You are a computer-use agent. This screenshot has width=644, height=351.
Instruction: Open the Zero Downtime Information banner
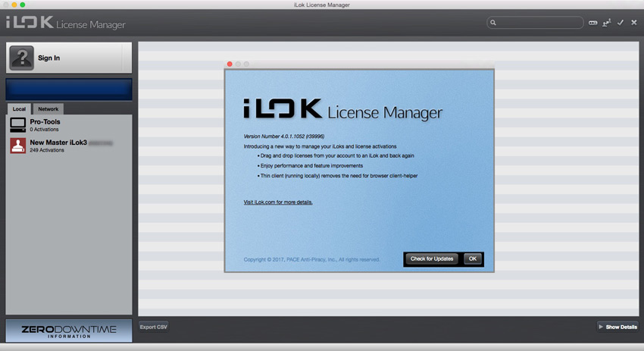tap(69, 331)
